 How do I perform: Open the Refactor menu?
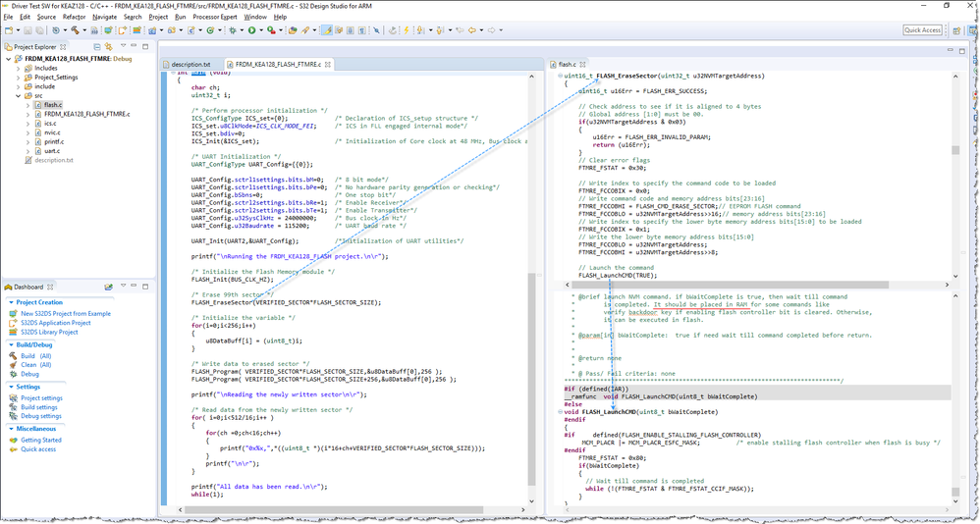(x=74, y=17)
